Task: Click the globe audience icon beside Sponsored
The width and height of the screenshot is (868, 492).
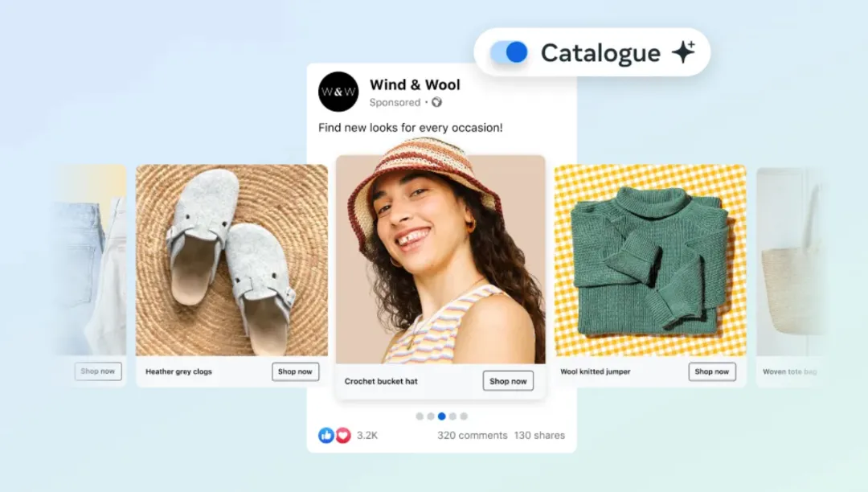Action: tap(436, 102)
